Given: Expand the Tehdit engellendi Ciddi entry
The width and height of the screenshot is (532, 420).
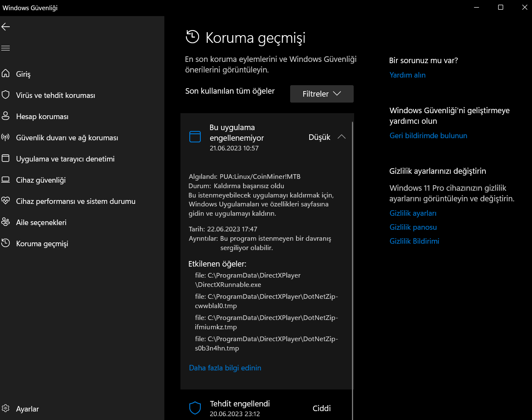Looking at the screenshot, I should 267,408.
